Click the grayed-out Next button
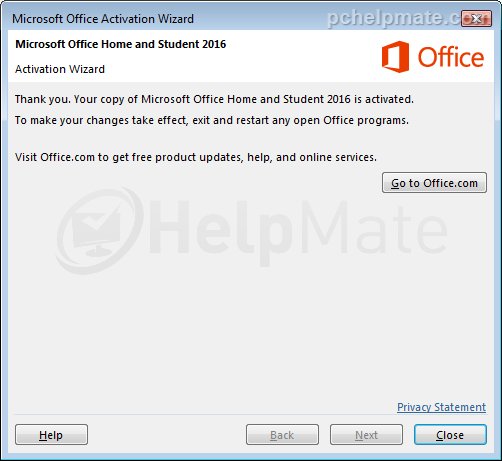502x461 pixels. click(366, 435)
